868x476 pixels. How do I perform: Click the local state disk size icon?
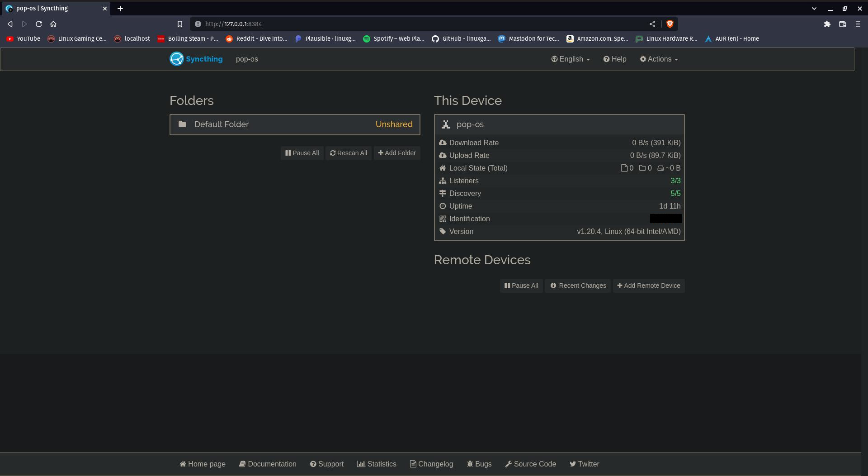pyautogui.click(x=660, y=168)
